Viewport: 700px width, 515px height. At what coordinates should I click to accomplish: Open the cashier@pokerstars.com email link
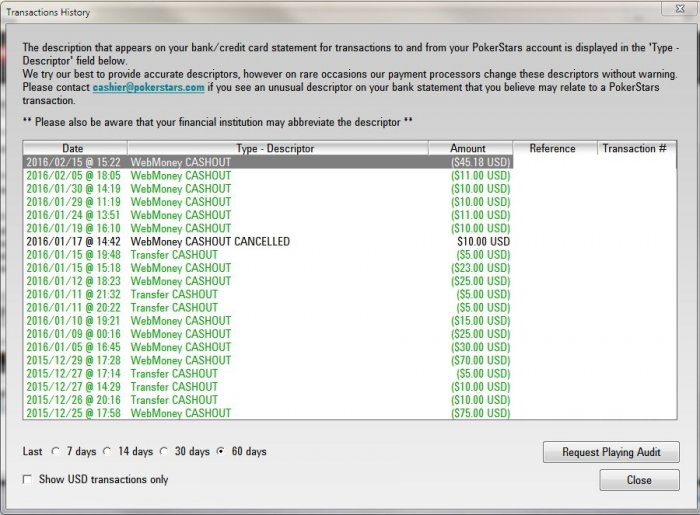[148, 87]
